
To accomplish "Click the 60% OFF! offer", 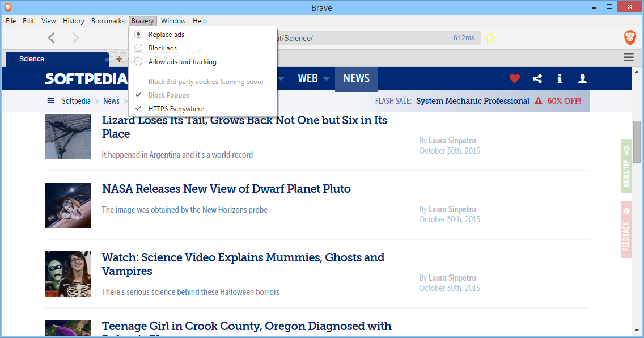I will [x=564, y=101].
